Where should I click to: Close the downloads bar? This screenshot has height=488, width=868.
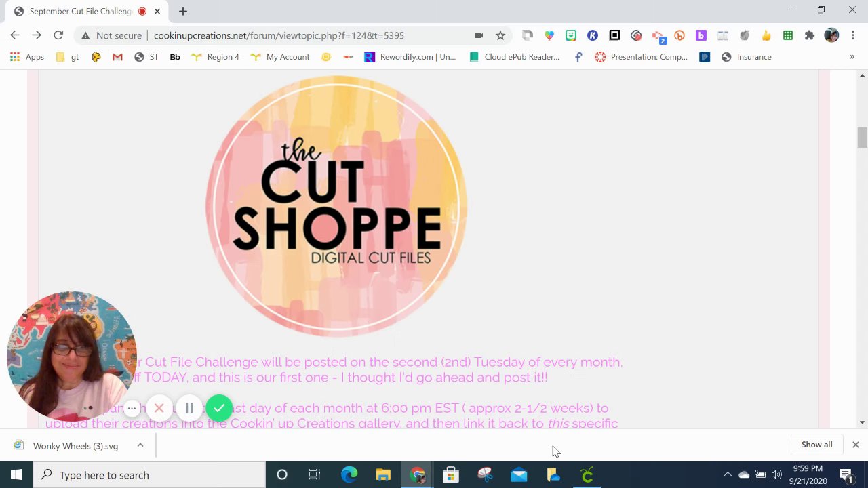[x=856, y=445]
